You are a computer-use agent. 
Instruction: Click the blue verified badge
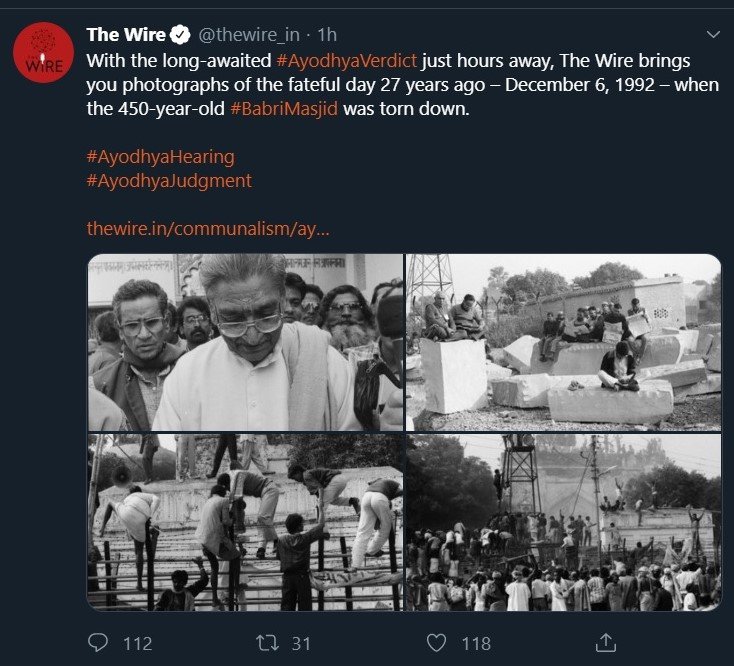[180, 36]
